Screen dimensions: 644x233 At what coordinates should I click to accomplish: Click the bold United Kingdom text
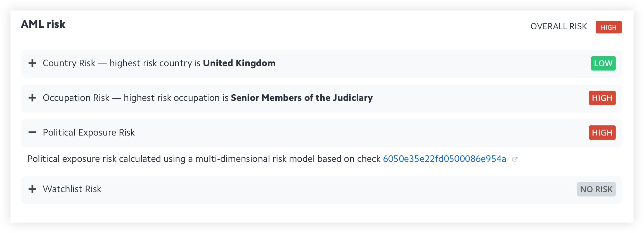tap(239, 63)
